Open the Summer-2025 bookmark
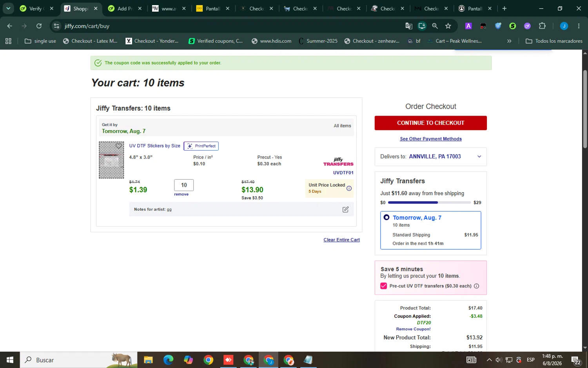The width and height of the screenshot is (588, 368). [318, 41]
